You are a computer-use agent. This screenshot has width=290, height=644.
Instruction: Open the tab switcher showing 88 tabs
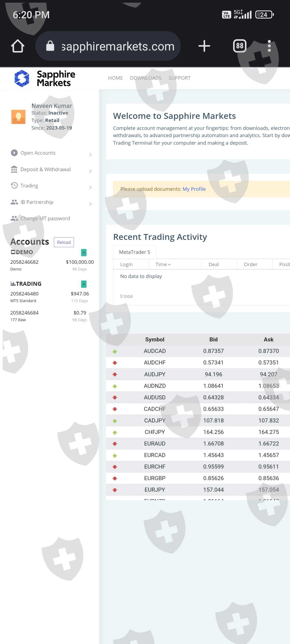(240, 46)
